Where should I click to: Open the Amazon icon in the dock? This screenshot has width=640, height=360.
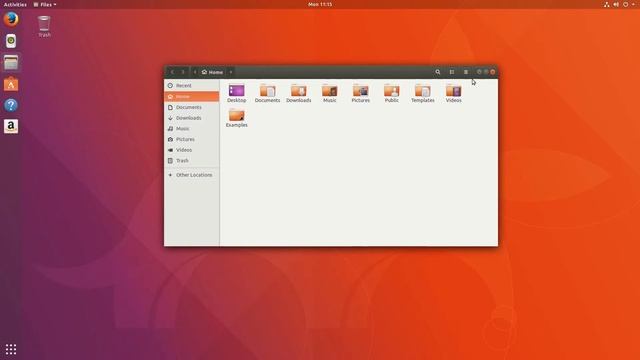tap(11, 127)
